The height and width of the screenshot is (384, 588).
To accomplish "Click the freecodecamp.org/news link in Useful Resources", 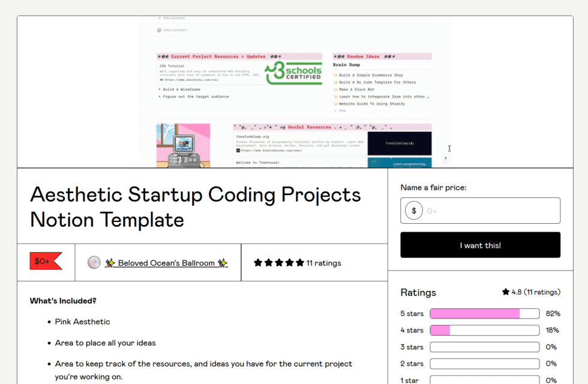I will coord(271,150).
